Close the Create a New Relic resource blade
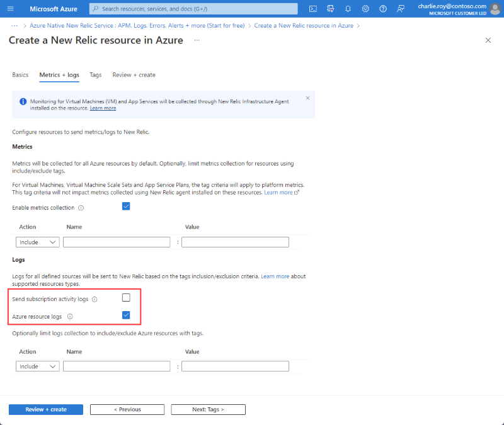 click(x=488, y=40)
